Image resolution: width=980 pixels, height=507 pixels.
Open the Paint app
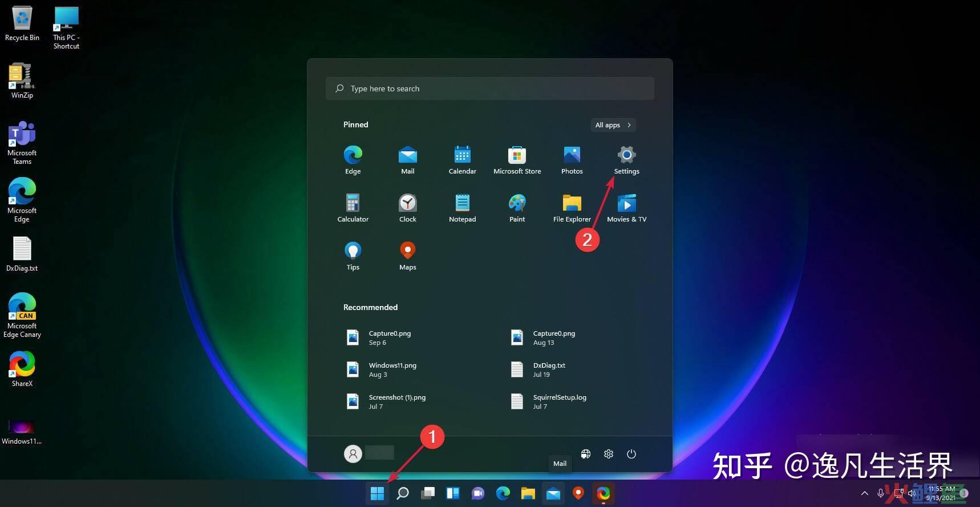point(517,208)
